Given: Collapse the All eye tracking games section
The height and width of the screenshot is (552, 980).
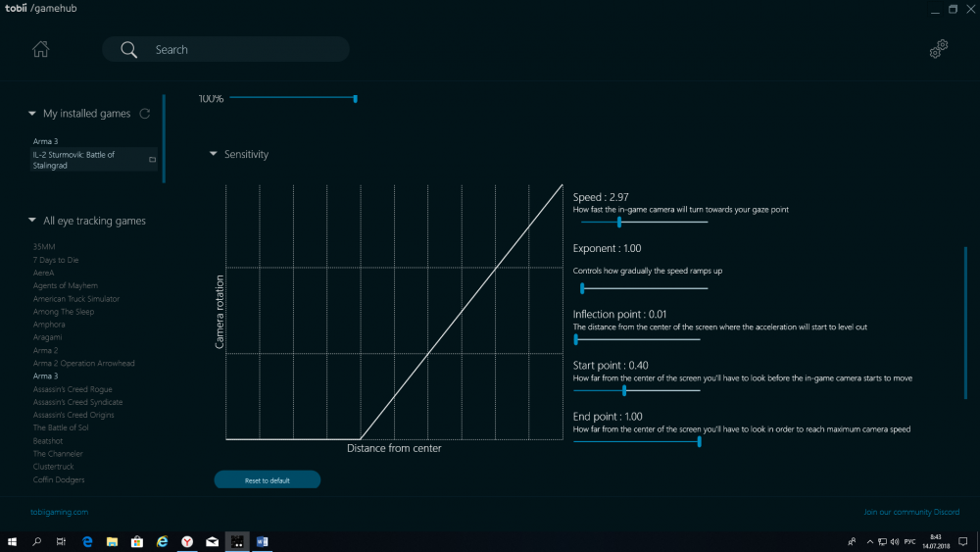Looking at the screenshot, I should (x=32, y=221).
